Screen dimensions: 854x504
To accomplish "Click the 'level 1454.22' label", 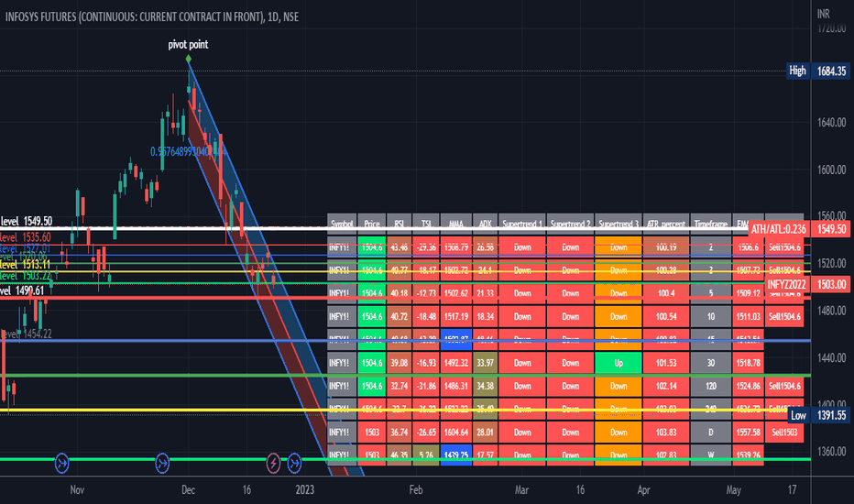I will point(26,334).
